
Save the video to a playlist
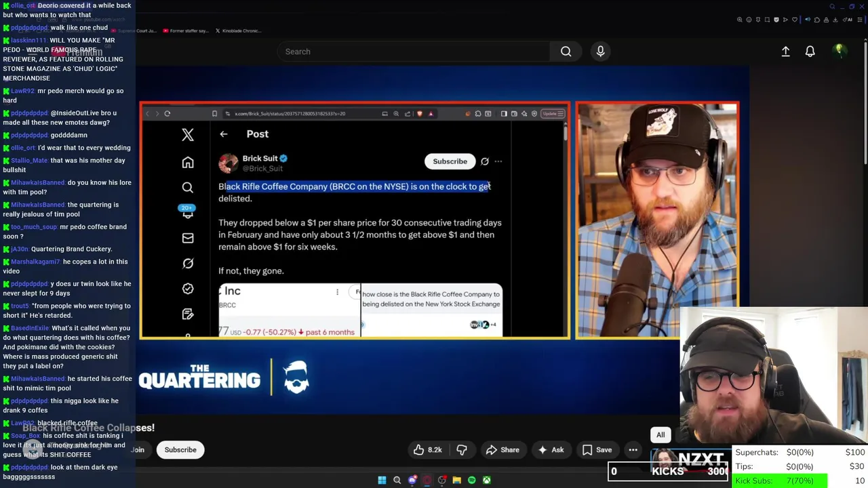[x=597, y=450]
